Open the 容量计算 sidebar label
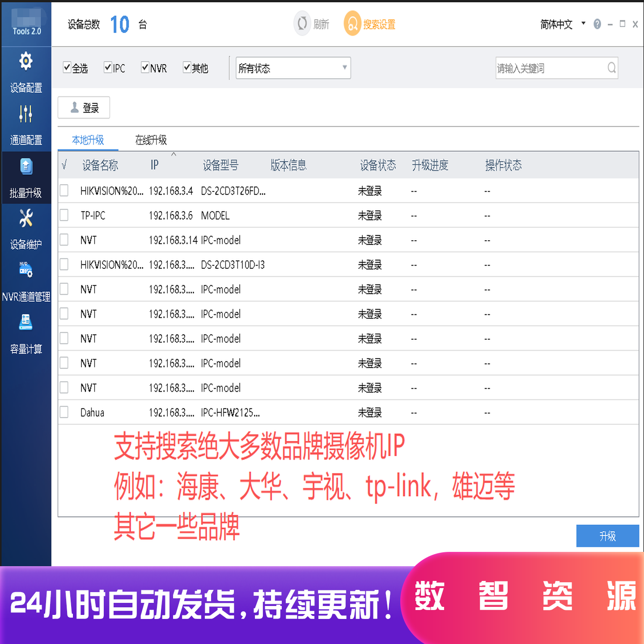644x644 pixels. 26,349
